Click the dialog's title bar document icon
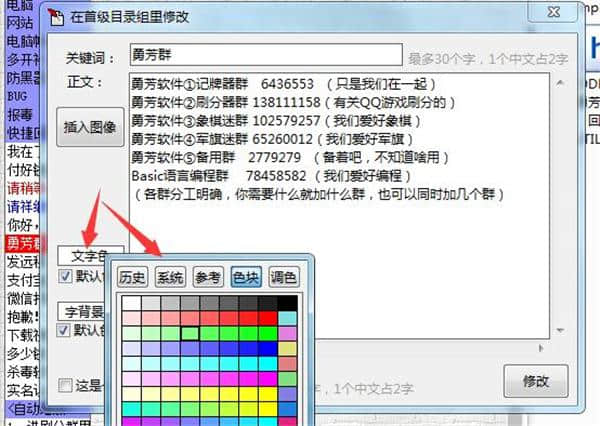 [x=56, y=17]
